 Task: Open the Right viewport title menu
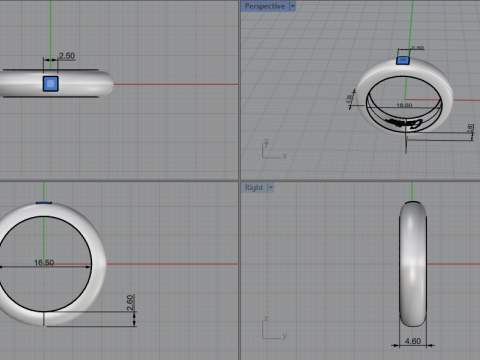pos(254,188)
